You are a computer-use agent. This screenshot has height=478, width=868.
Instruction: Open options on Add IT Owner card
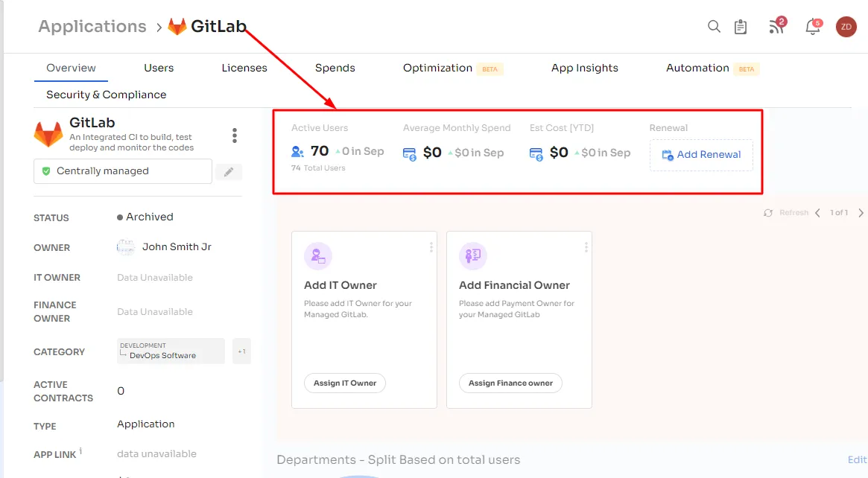[x=431, y=247]
